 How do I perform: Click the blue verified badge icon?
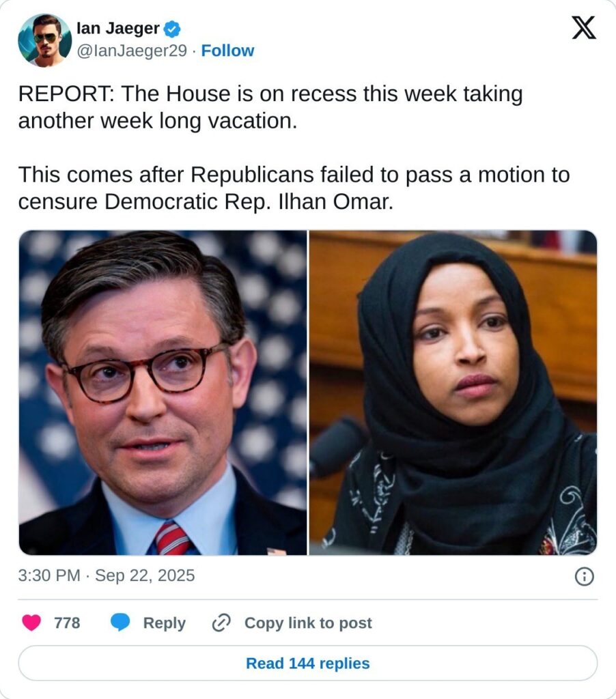[171, 29]
